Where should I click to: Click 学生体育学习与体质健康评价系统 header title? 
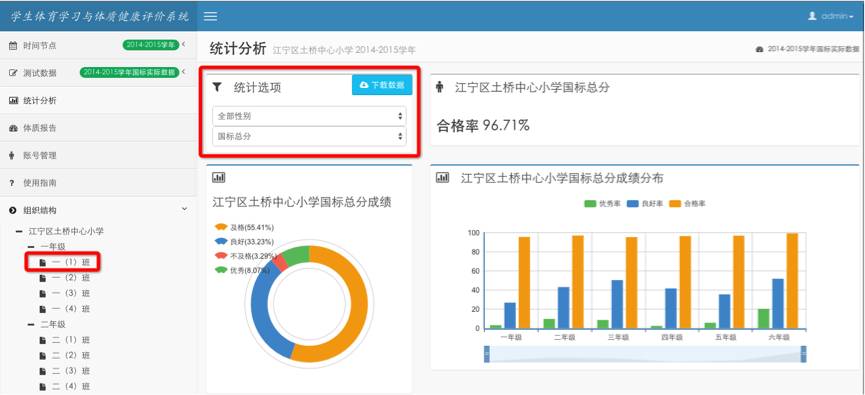click(x=100, y=16)
